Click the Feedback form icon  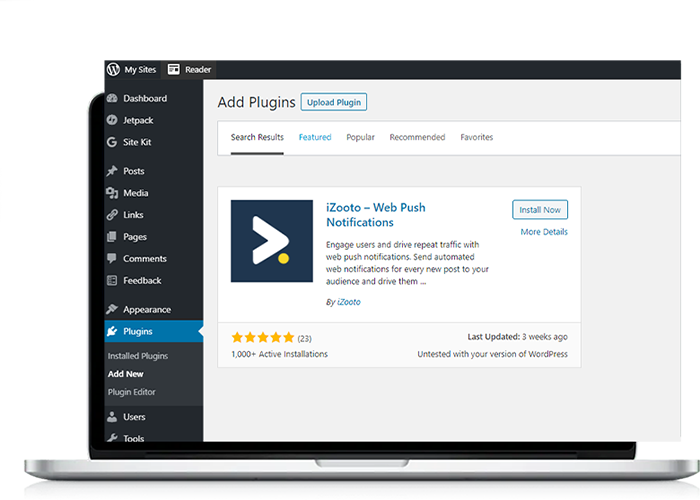112,280
